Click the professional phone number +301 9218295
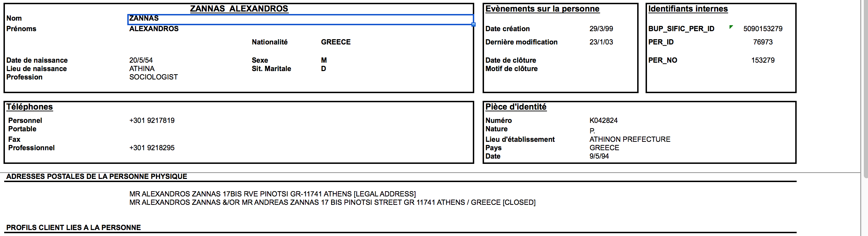868x236 pixels. (x=152, y=148)
